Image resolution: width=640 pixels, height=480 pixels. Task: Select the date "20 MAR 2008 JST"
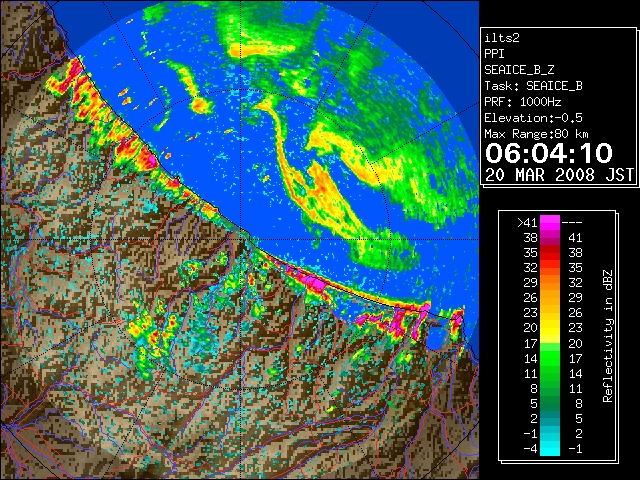pos(559,175)
